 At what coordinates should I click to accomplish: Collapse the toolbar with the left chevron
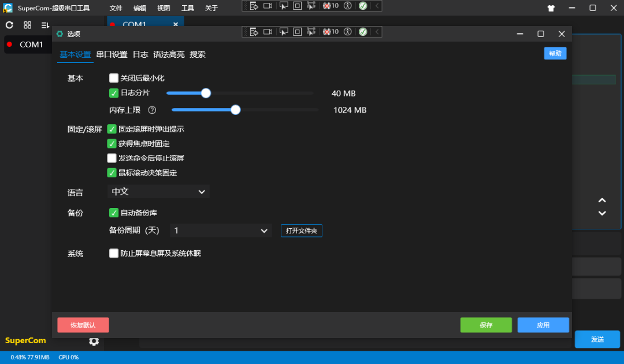(377, 32)
